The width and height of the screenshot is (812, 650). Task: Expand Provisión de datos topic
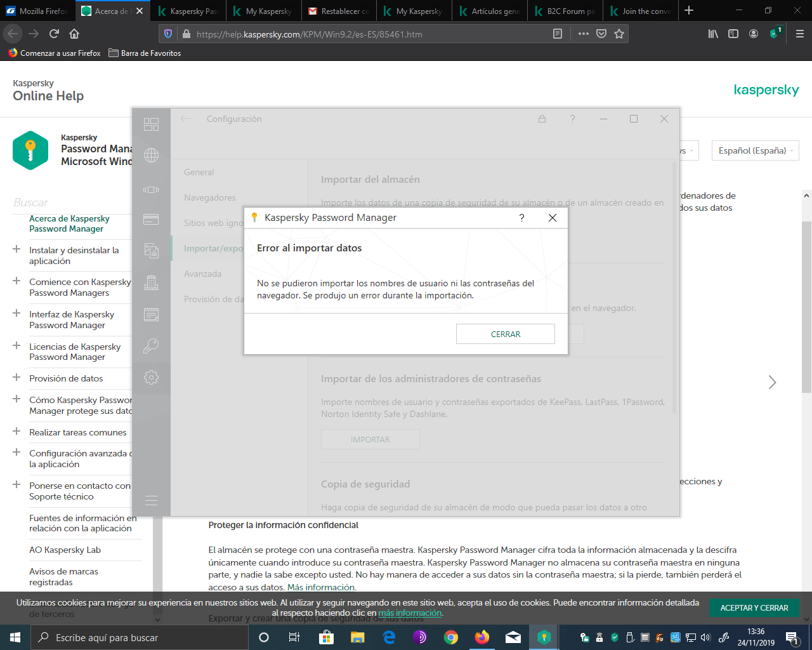click(x=16, y=377)
